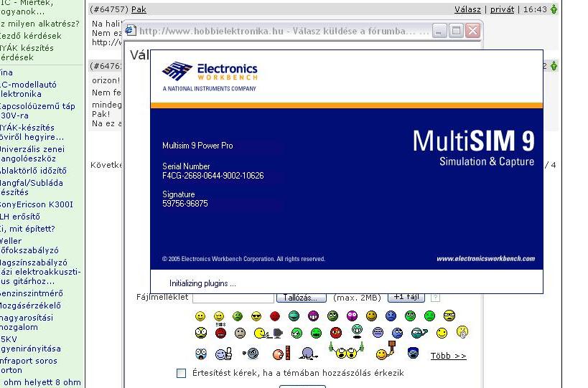
Task: Insert the lavender closed-eyes emoticon
Action: pyautogui.click(x=378, y=333)
